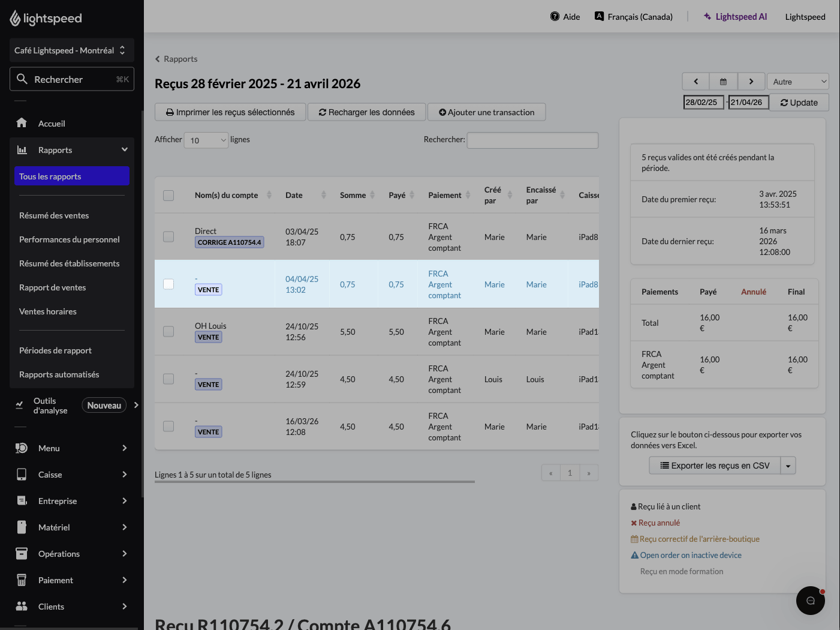This screenshot has height=630, width=840.
Task: Click the Menu sidebar icon
Action: tap(22, 448)
